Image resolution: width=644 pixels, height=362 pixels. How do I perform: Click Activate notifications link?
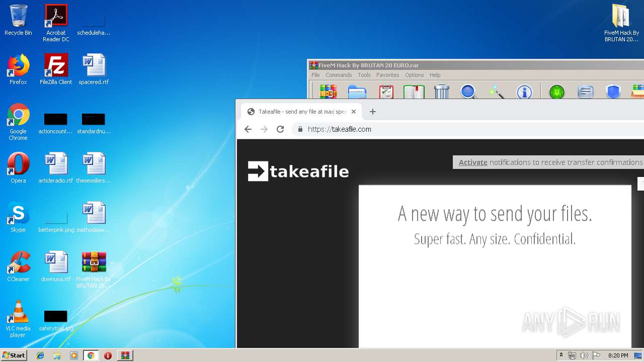click(x=473, y=162)
